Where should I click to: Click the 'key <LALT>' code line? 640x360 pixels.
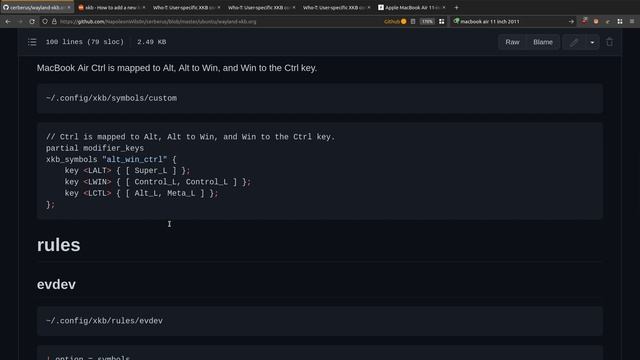tap(127, 171)
